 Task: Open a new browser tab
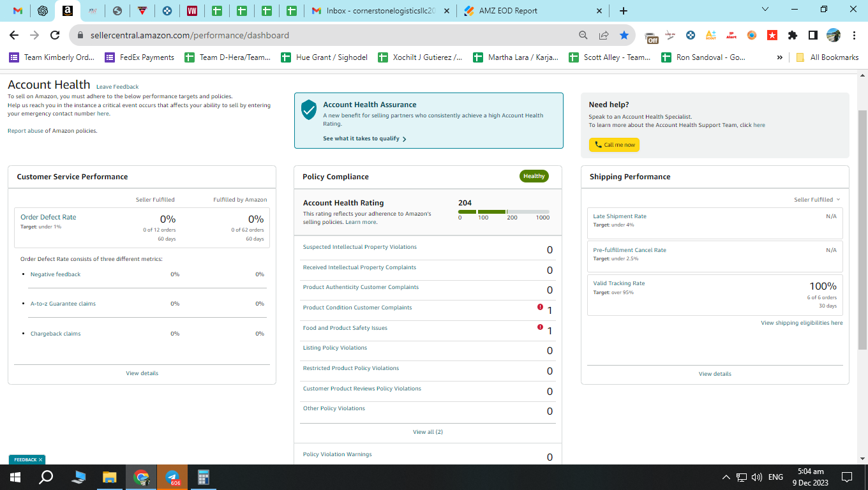(x=624, y=11)
